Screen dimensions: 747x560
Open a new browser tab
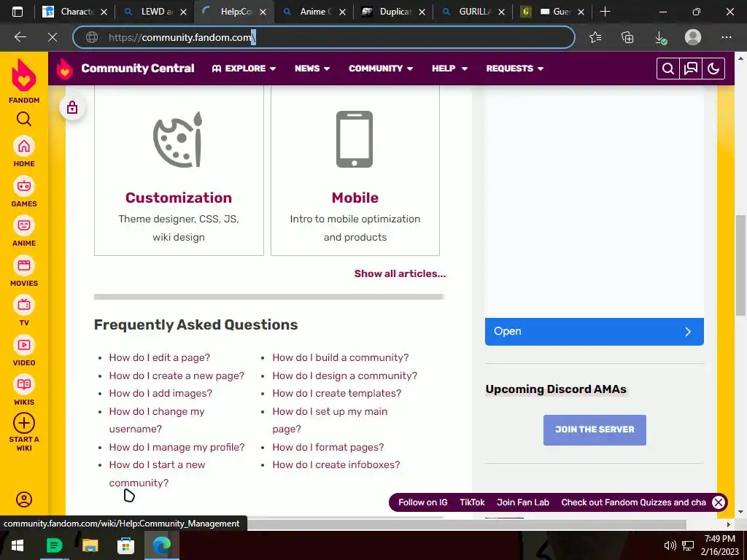(x=605, y=12)
